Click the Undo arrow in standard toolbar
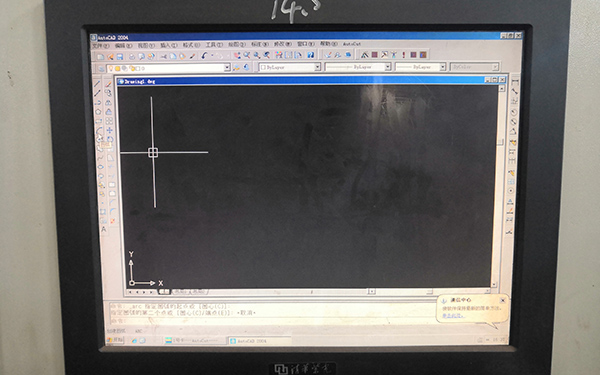This screenshot has height=375, width=600. [x=204, y=56]
